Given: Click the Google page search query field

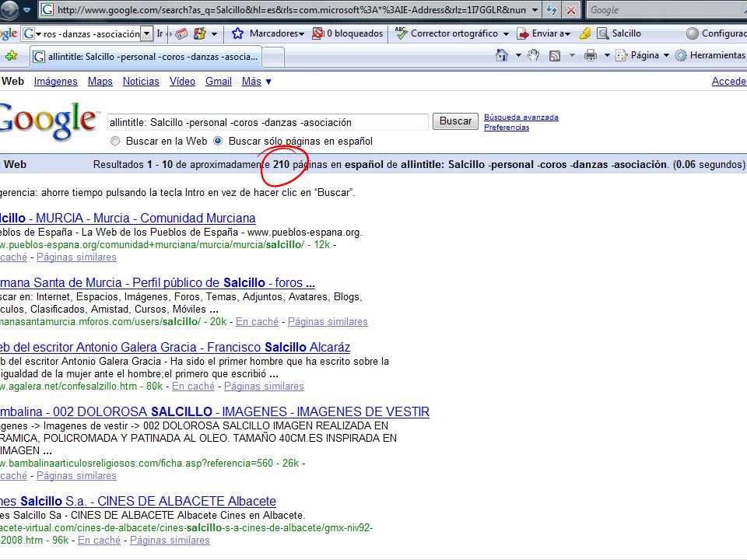Looking at the screenshot, I should pos(268,122).
